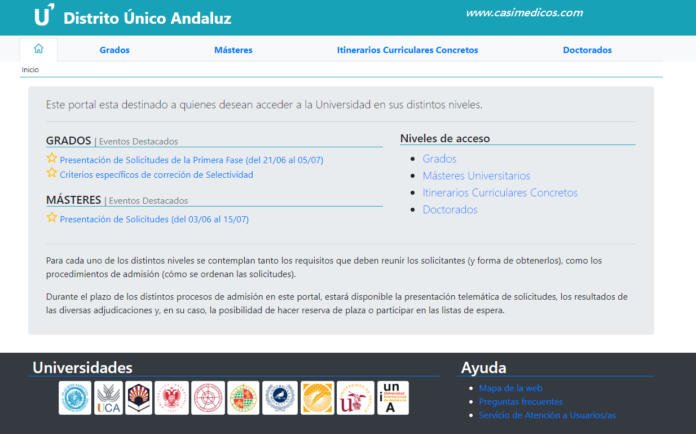The height and width of the screenshot is (434, 696).
Task: Click star icon beside Másteres Presentación de Solicitudes
Action: [x=52, y=218]
